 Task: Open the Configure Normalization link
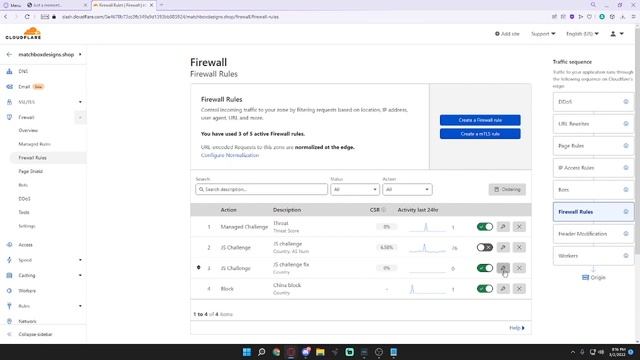point(230,156)
